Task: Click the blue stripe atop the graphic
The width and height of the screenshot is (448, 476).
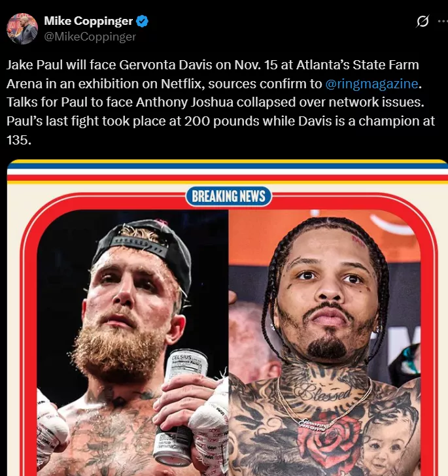Action: [227, 166]
